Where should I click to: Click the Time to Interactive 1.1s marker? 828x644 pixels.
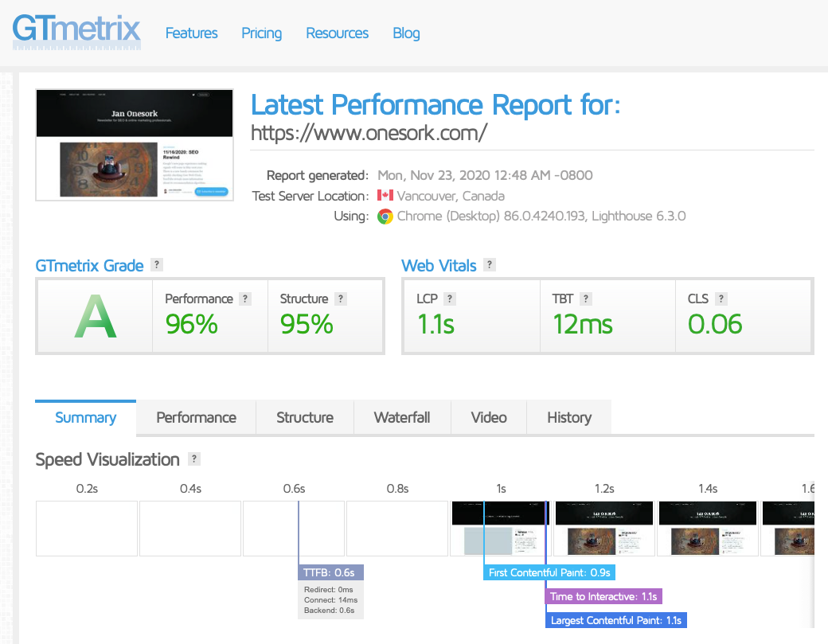point(603,596)
